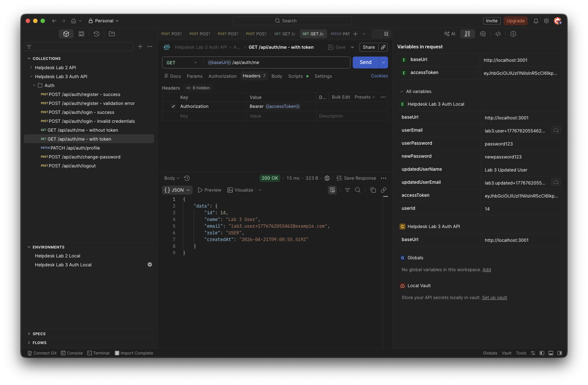Screen dimensions: 588x385
Task: Open the Environments view icon in the sidebar
Action: (81, 34)
